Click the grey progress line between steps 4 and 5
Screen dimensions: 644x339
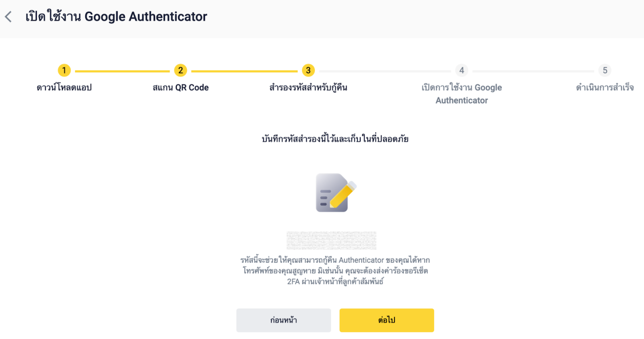click(533, 71)
